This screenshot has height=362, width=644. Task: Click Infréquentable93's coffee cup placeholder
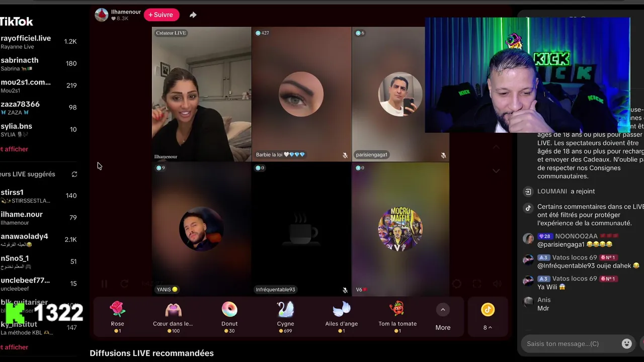pos(301,229)
